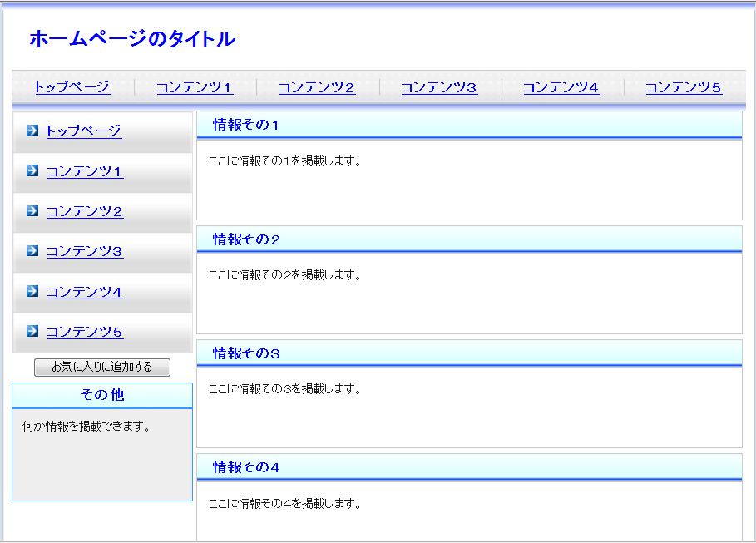Click the その他 panel header
Image resolution: width=756 pixels, height=543 pixels.
tap(102, 395)
